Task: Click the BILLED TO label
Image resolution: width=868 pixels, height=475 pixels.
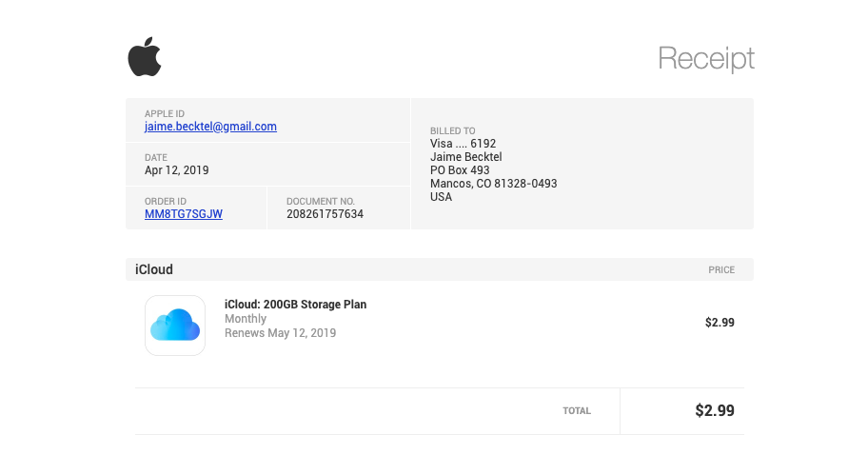Action: click(x=453, y=131)
